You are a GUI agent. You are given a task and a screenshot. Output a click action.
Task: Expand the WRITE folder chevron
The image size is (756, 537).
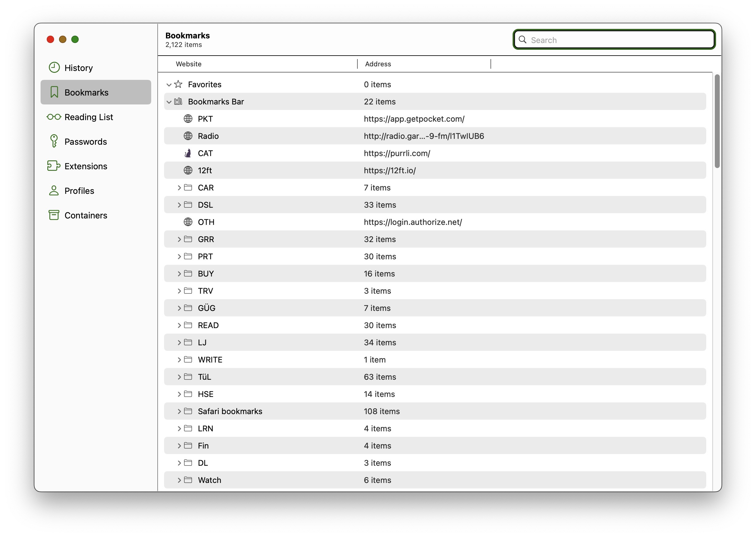(x=179, y=359)
